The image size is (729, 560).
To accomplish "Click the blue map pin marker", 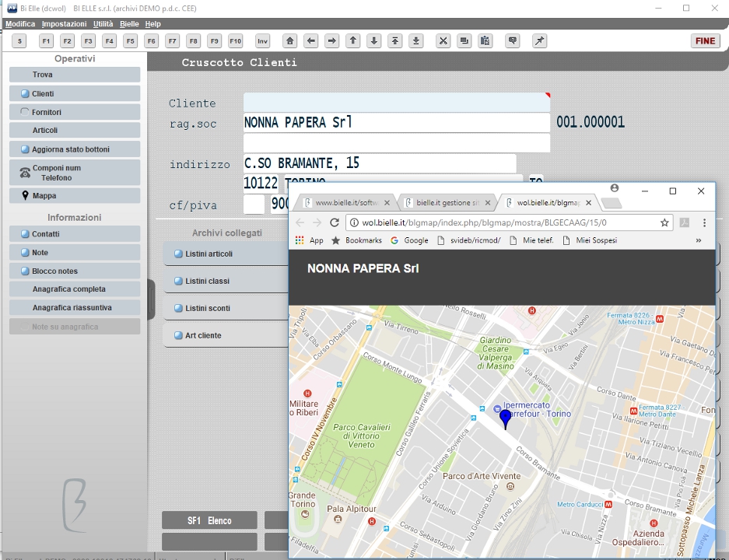I will click(x=506, y=418).
